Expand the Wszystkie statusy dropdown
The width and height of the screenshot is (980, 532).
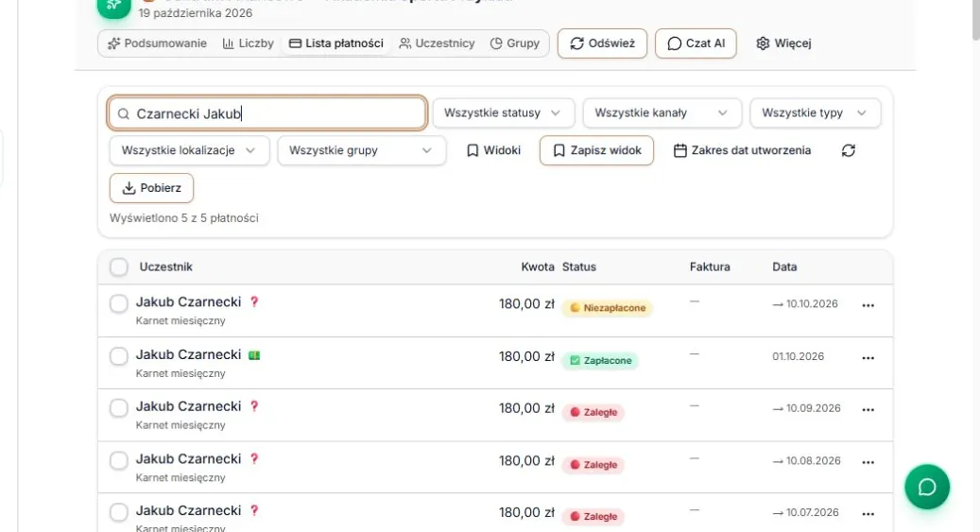point(503,113)
